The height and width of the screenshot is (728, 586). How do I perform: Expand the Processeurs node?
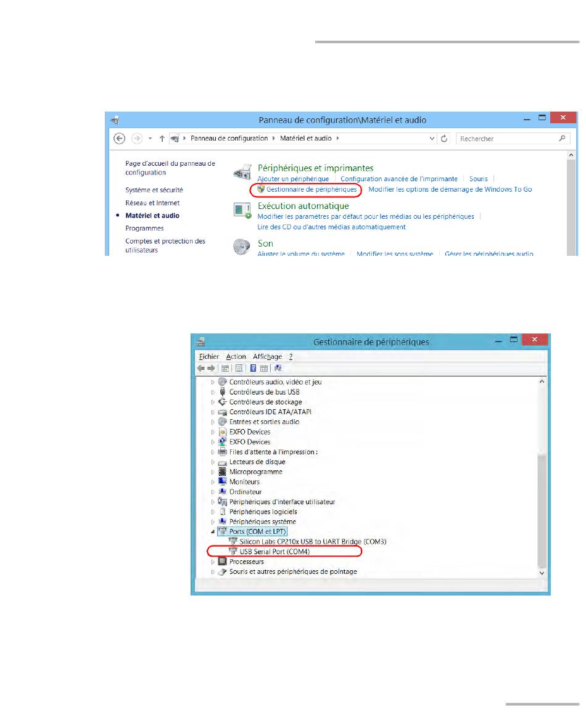[x=213, y=562]
